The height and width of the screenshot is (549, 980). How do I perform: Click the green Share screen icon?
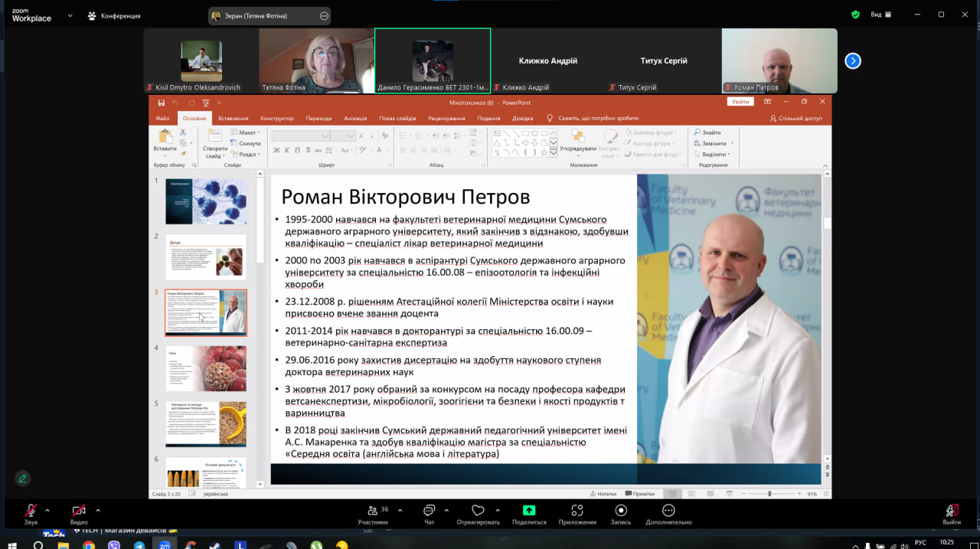tap(528, 511)
